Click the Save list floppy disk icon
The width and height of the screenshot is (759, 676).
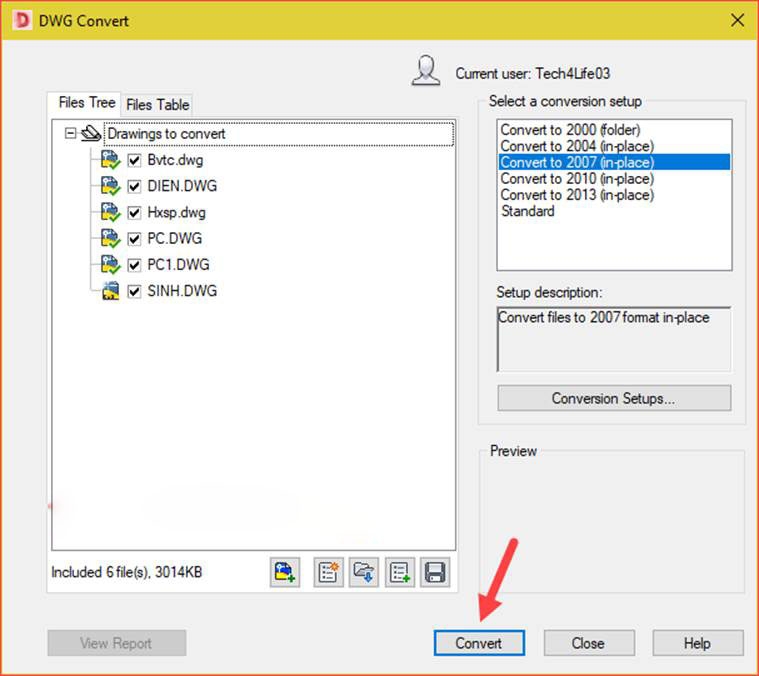click(435, 572)
